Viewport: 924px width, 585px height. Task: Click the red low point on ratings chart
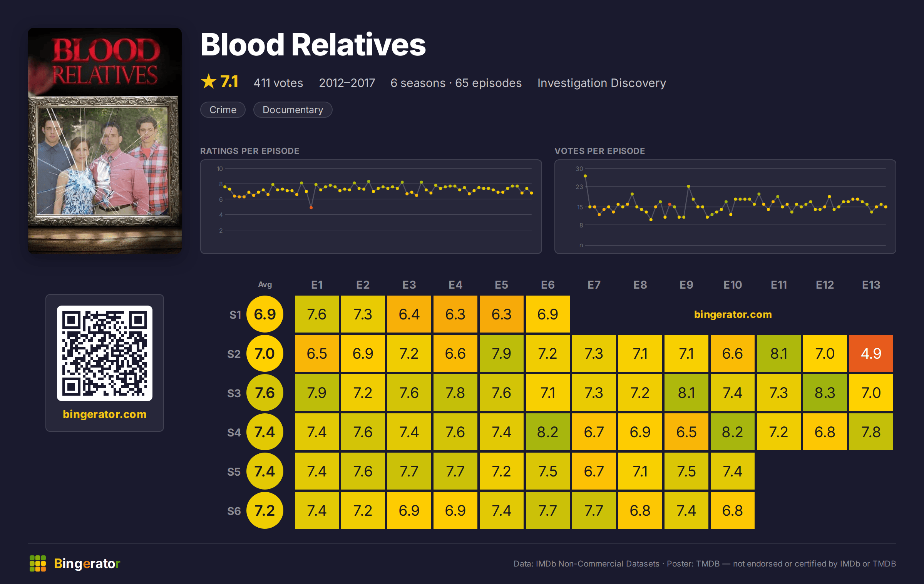pos(311,208)
